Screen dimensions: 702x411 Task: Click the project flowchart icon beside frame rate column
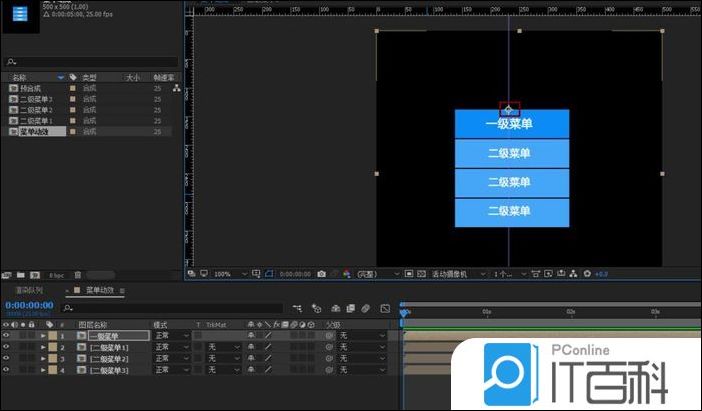coord(177,88)
